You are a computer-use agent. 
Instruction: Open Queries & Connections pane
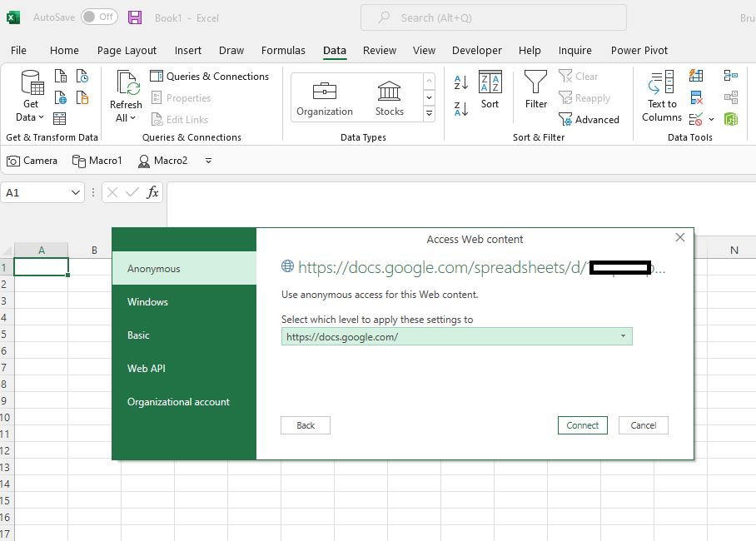pos(209,77)
